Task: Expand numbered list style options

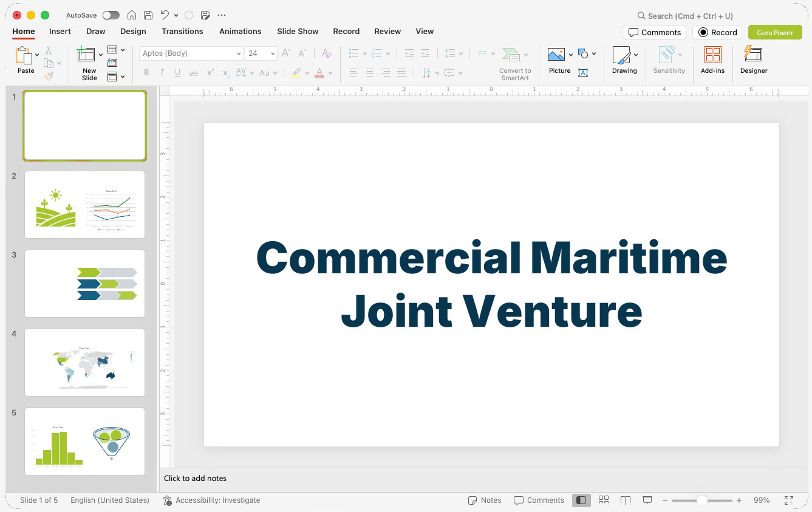Action: pyautogui.click(x=388, y=53)
